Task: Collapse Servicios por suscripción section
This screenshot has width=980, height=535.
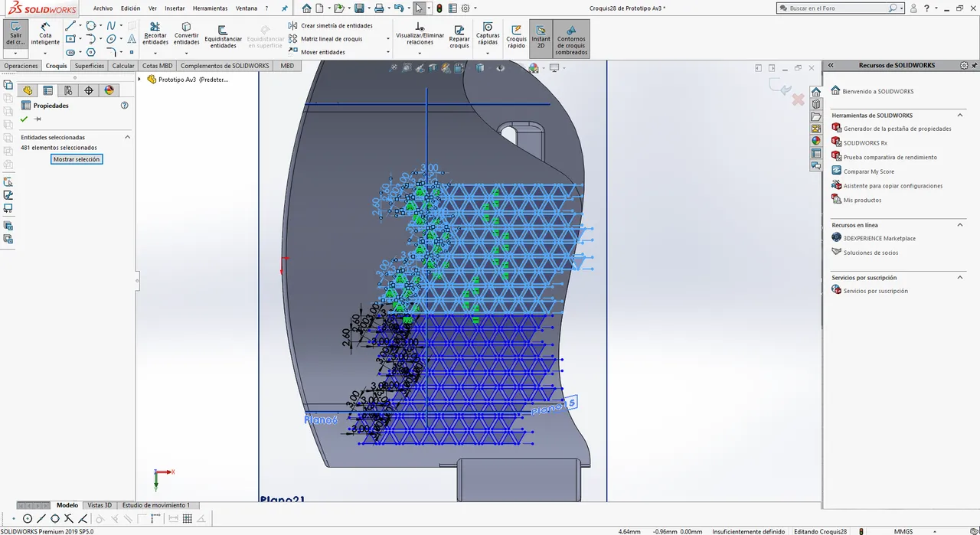Action: click(x=960, y=278)
